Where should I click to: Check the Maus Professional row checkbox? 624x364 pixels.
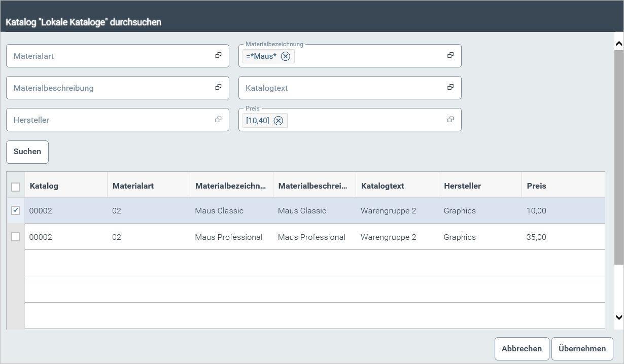(16, 237)
